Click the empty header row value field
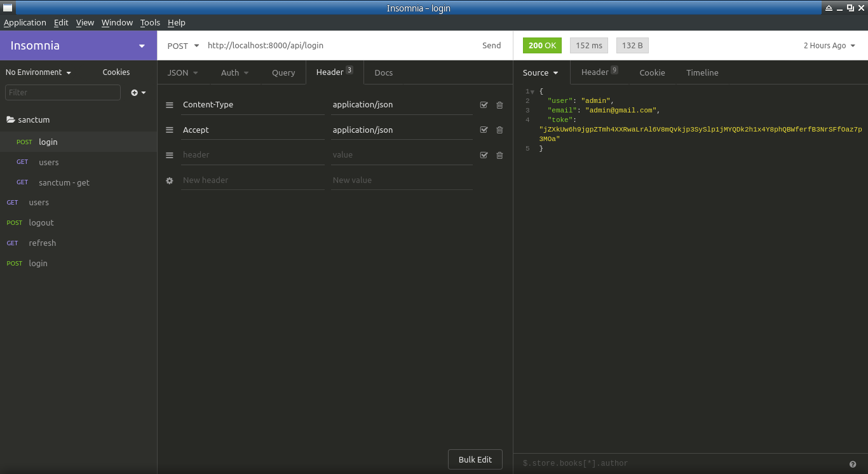The height and width of the screenshot is (474, 868). [x=402, y=155]
